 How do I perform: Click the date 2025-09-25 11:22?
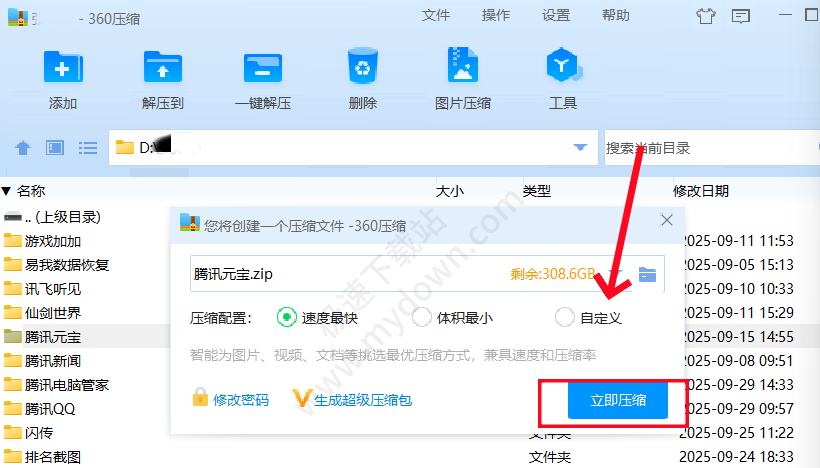[x=736, y=432]
